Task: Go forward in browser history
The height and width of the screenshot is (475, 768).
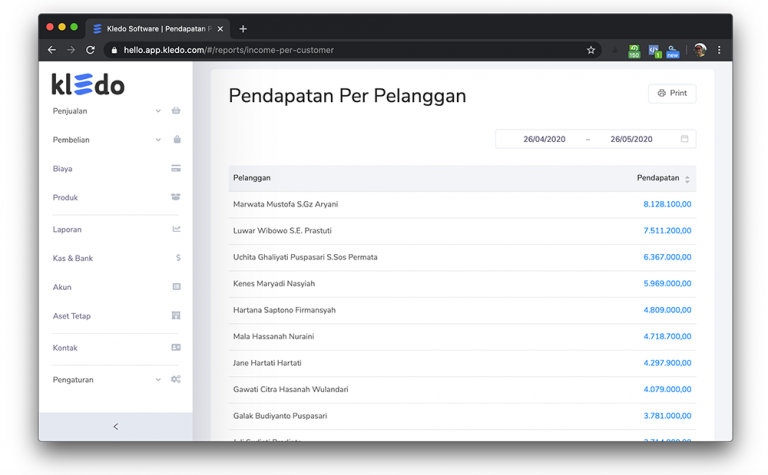Action: click(x=71, y=50)
